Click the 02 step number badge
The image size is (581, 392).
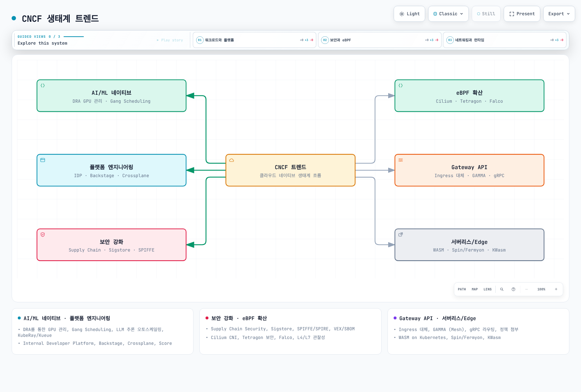[325, 40]
